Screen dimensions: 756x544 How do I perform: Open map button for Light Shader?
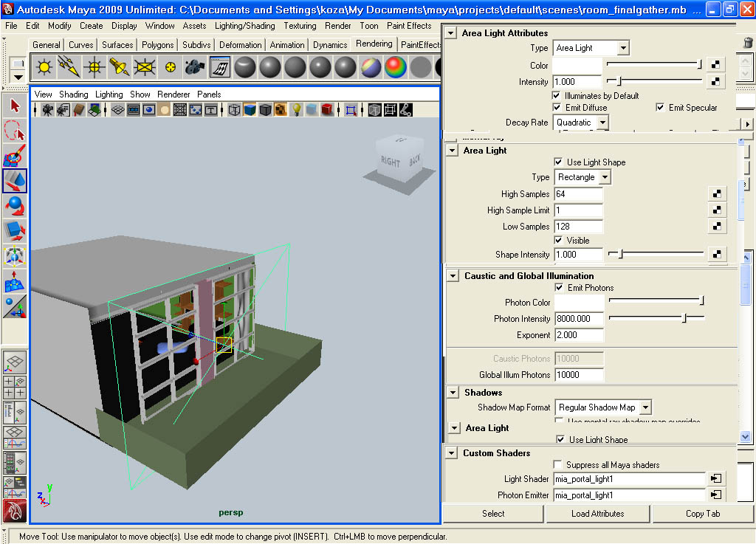coord(716,478)
